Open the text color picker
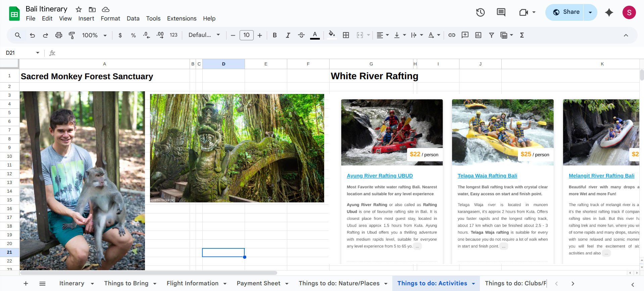The height and width of the screenshot is (291, 644). click(x=315, y=35)
